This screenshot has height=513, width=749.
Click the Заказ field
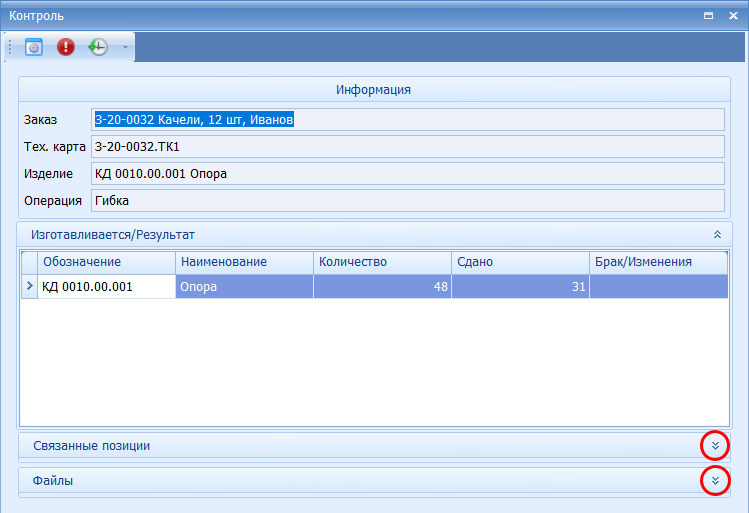(x=407, y=120)
